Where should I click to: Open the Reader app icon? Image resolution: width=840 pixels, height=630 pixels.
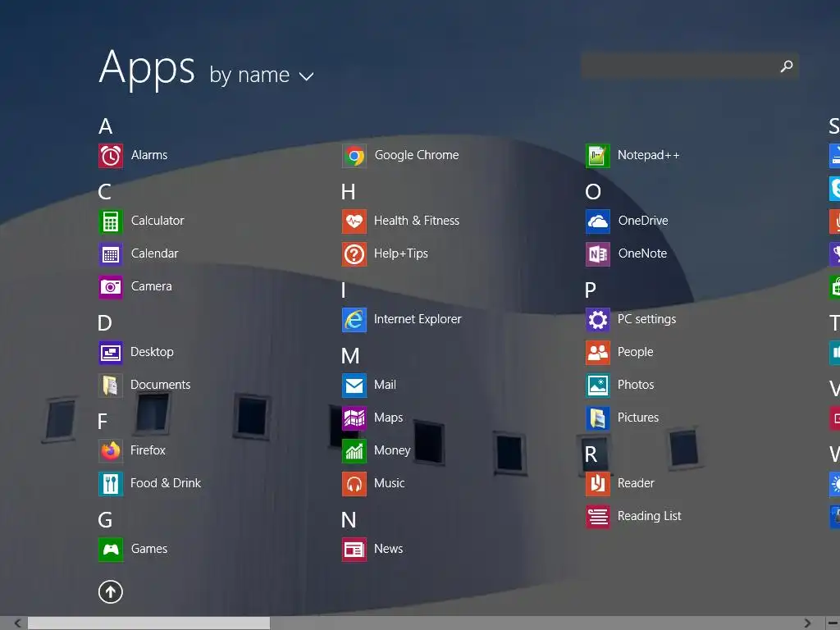click(597, 484)
